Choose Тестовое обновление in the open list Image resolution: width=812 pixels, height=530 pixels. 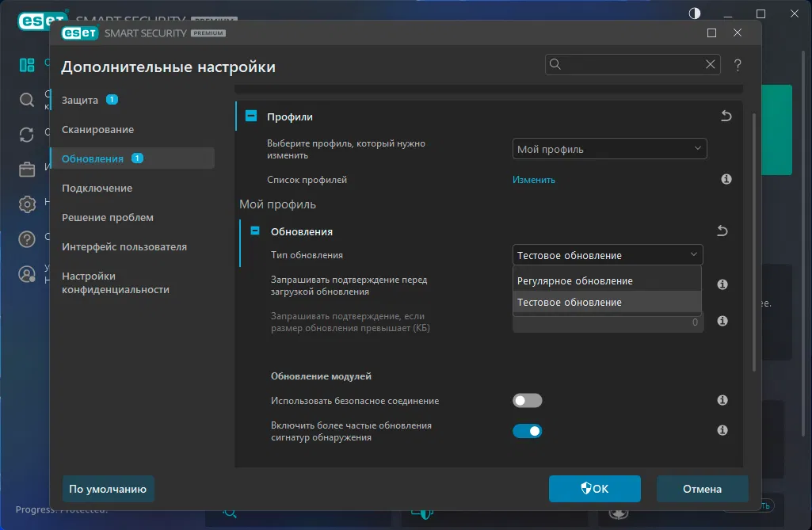click(x=607, y=302)
